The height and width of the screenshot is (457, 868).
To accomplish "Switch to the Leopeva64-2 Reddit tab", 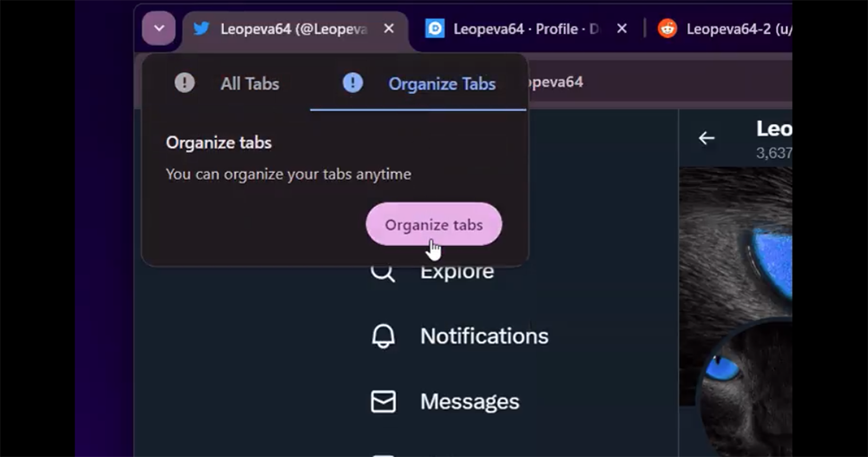I will [x=725, y=29].
